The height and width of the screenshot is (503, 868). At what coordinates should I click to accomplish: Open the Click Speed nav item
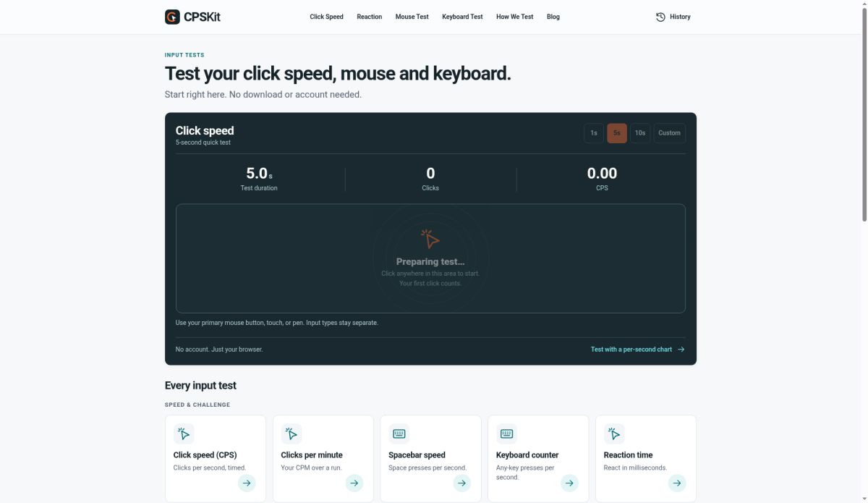pos(326,17)
